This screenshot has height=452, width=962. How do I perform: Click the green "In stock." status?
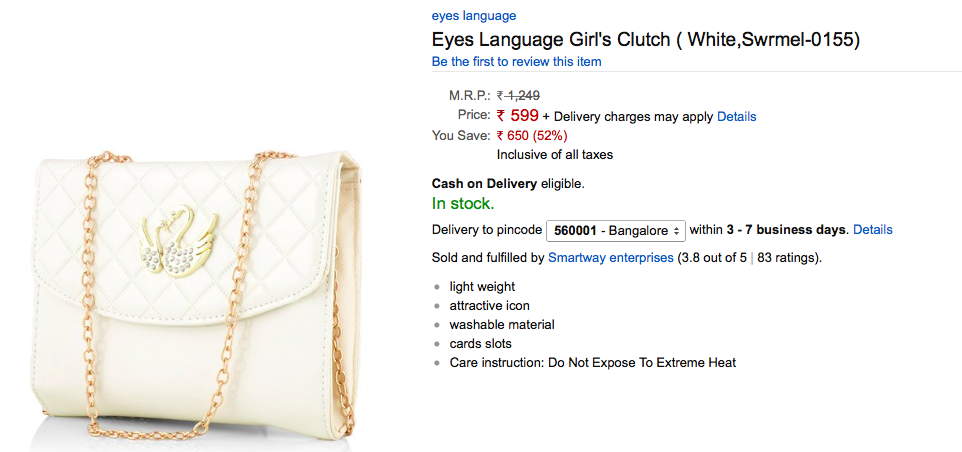pos(462,204)
